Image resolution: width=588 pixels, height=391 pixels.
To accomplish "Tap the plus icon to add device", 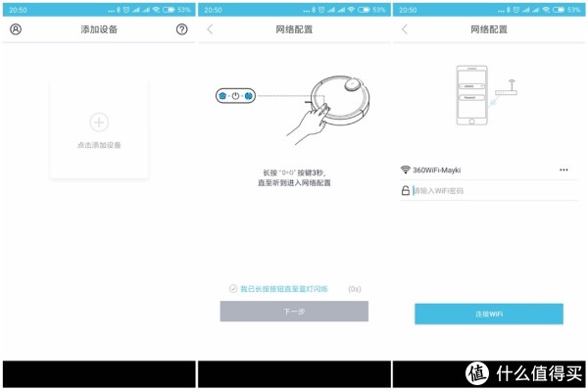I will [99, 122].
